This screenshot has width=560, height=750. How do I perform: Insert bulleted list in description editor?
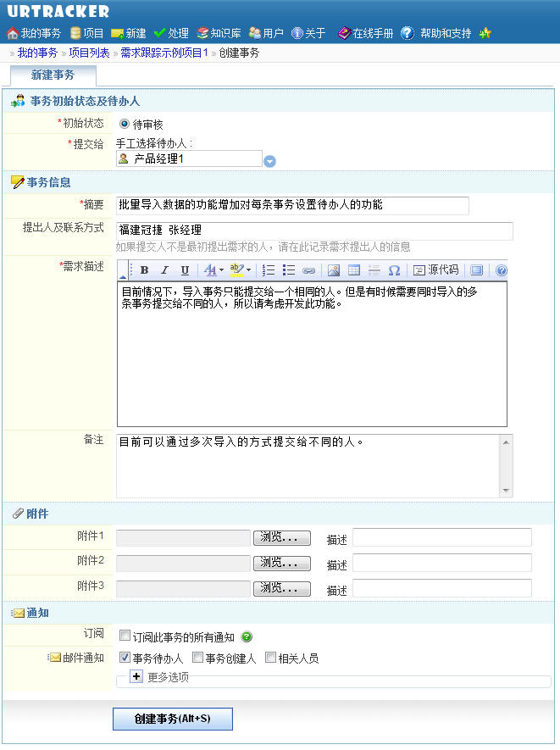289,270
